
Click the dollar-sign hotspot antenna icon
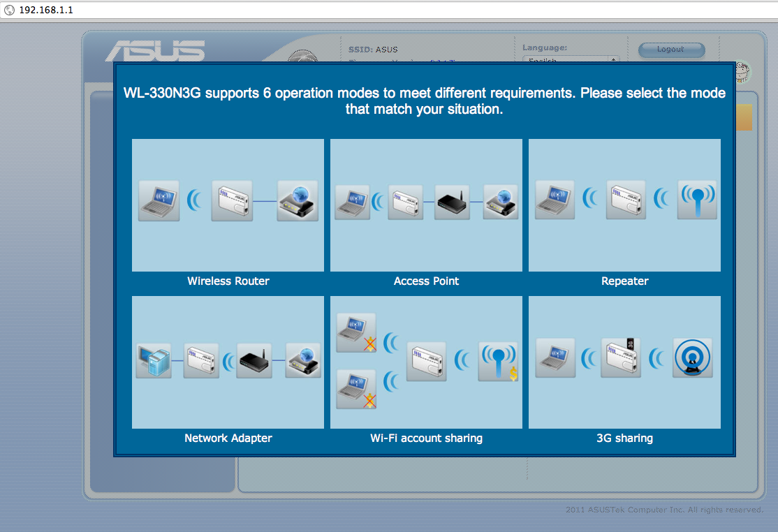point(498,362)
